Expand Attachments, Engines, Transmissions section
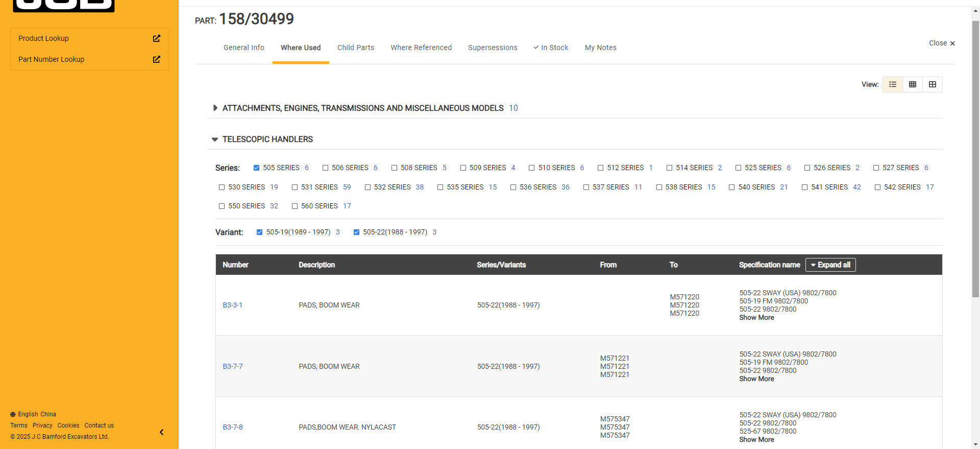 215,108
